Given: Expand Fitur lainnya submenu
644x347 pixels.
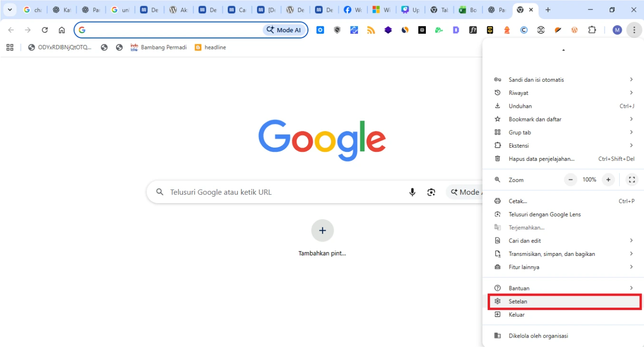Looking at the screenshot, I should point(563,267).
